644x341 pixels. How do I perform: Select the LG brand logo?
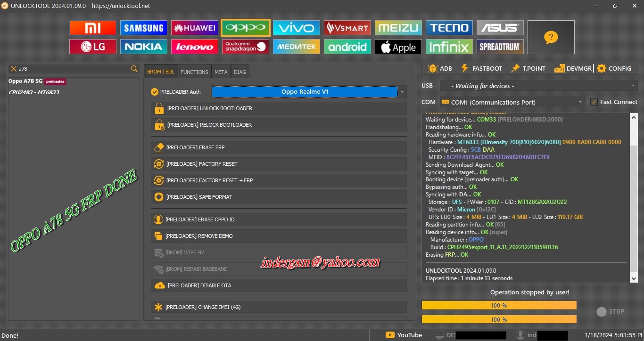92,47
